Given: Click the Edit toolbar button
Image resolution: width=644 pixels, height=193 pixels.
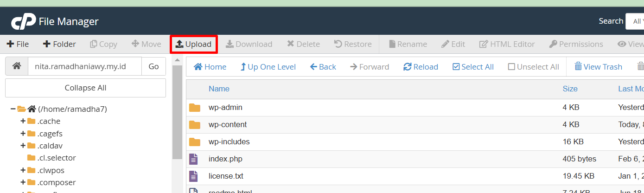Looking at the screenshot, I should pyautogui.click(x=453, y=44).
